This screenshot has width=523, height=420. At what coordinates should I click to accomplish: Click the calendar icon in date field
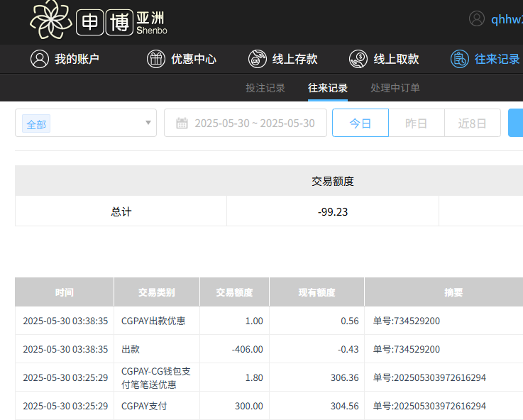coord(182,123)
